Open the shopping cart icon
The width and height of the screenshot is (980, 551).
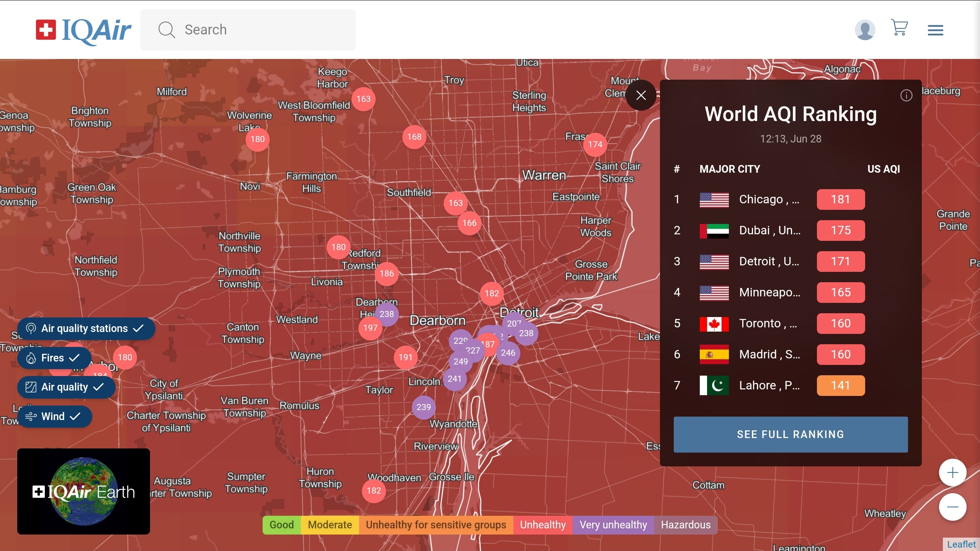coord(899,28)
